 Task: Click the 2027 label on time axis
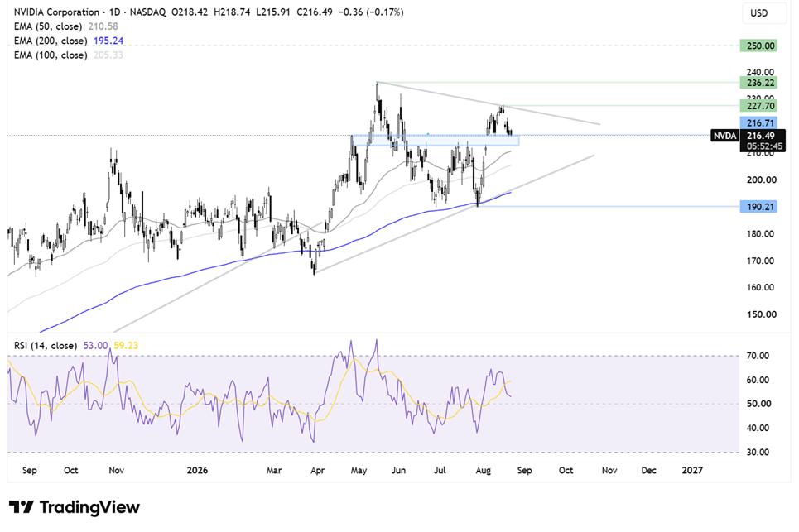tap(692, 471)
